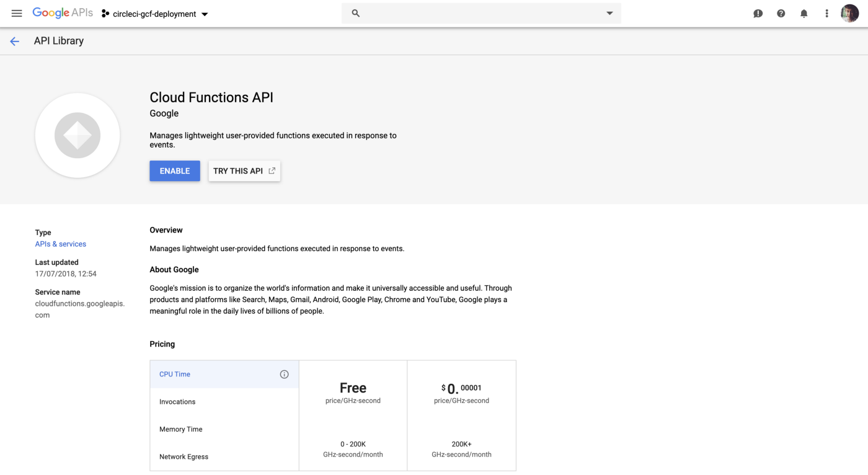Select the Network Egress pricing tab
This screenshot has width=868, height=475.
pos(224,456)
